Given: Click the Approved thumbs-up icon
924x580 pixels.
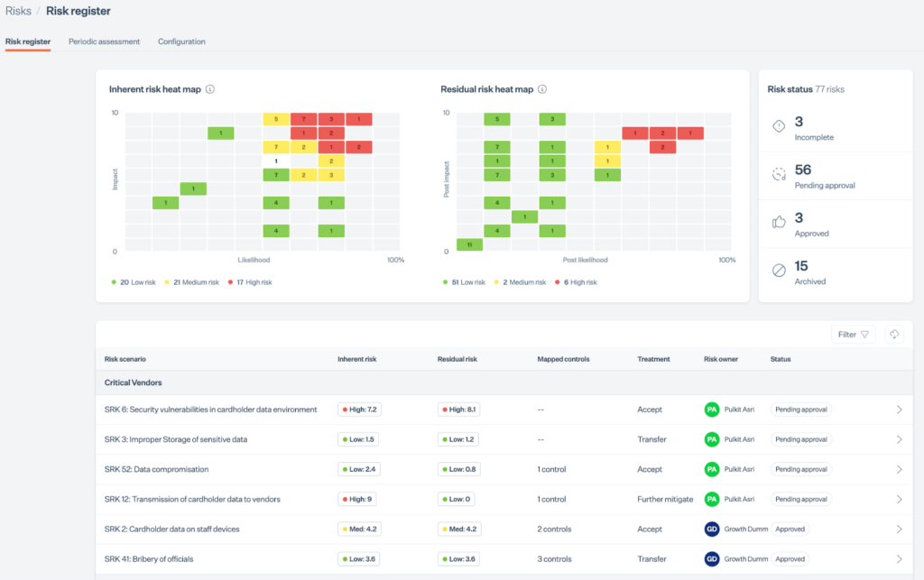Looking at the screenshot, I should click(x=779, y=223).
